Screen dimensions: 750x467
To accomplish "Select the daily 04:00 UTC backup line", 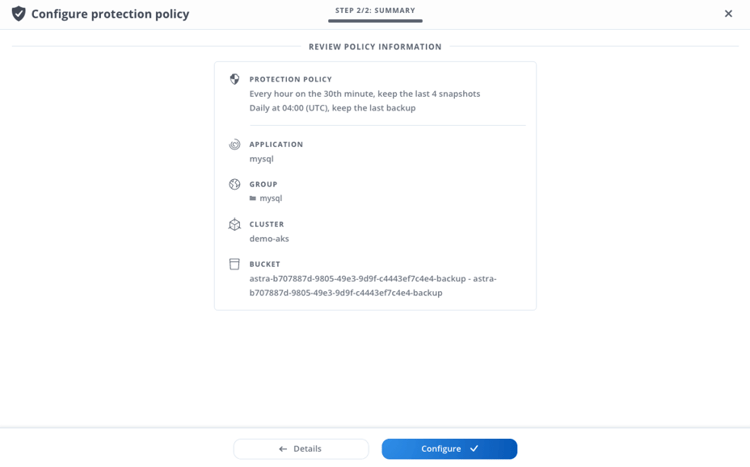I will click(x=332, y=107).
